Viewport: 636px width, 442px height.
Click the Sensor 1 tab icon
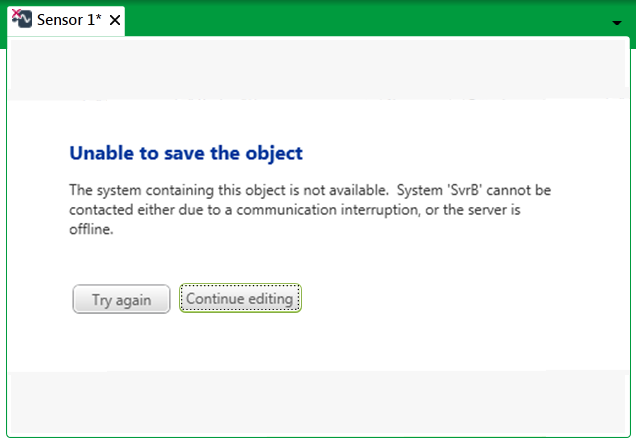tap(22, 19)
